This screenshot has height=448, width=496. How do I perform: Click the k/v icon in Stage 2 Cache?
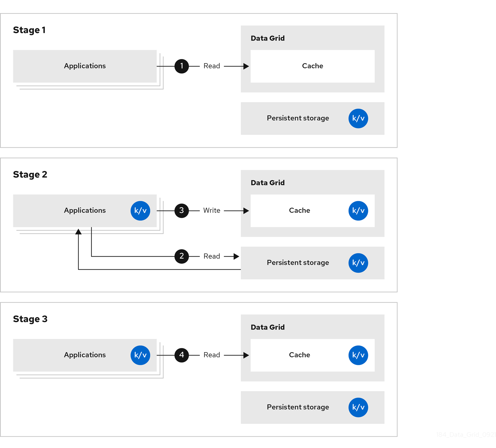(358, 211)
